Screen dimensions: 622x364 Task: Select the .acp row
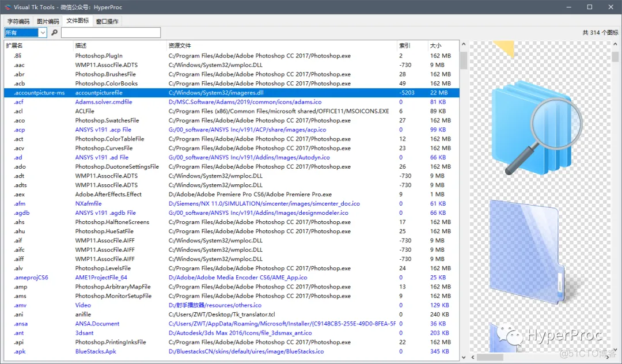click(232, 130)
